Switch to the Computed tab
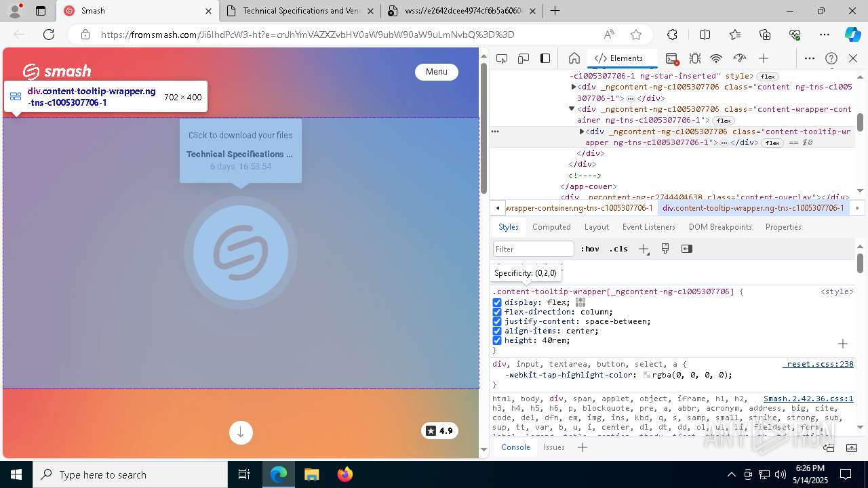 coord(551,227)
